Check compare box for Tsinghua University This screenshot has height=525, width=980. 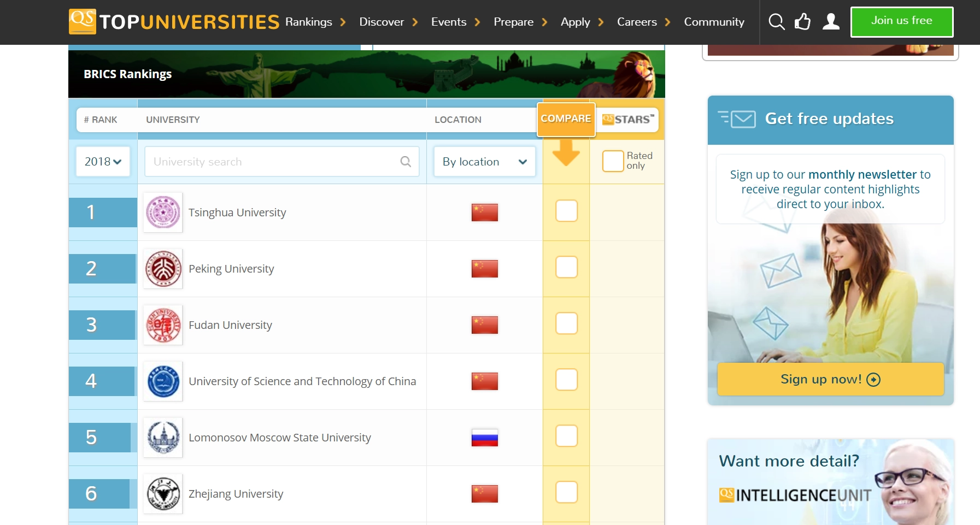(566, 211)
